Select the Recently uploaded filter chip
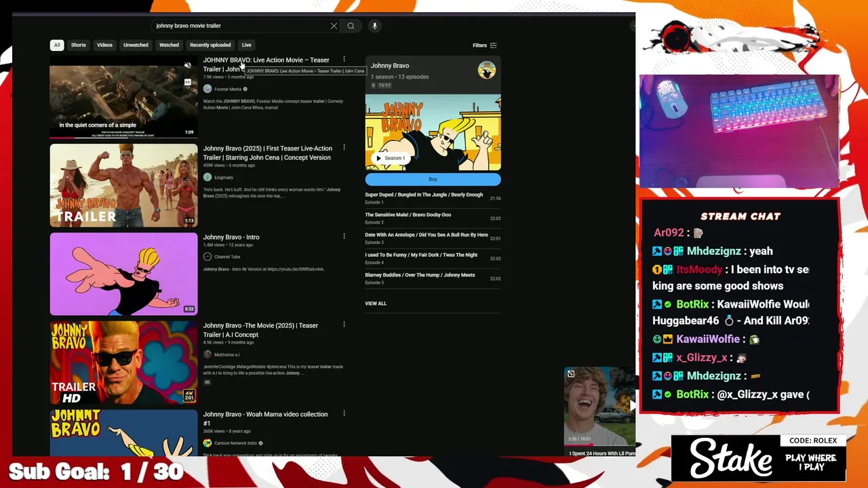The width and height of the screenshot is (868, 488). click(210, 45)
